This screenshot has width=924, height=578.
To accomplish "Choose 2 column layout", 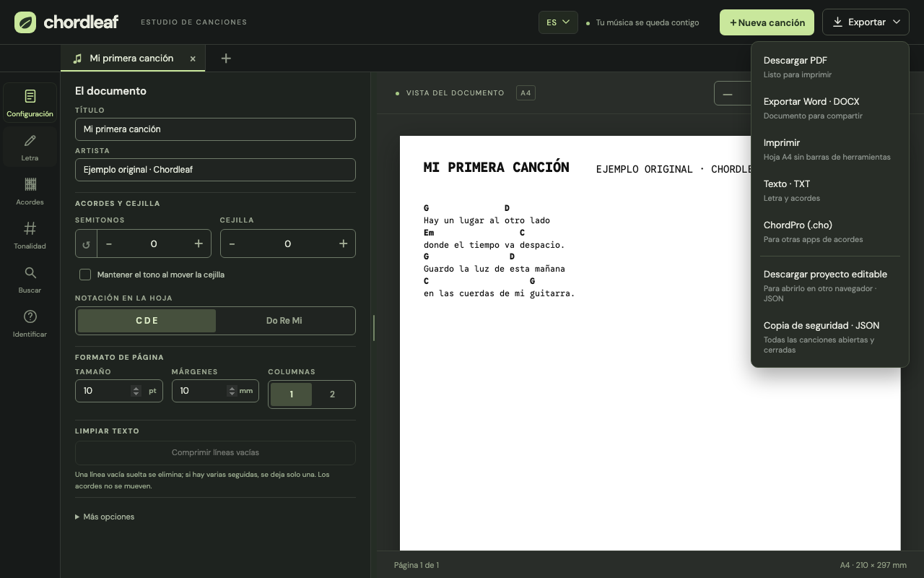I will (x=332, y=394).
